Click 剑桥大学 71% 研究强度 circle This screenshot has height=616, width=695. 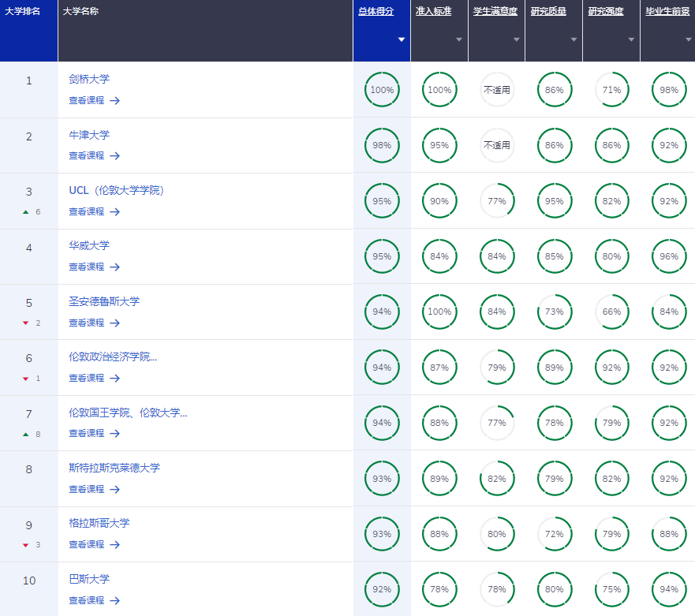[611, 89]
